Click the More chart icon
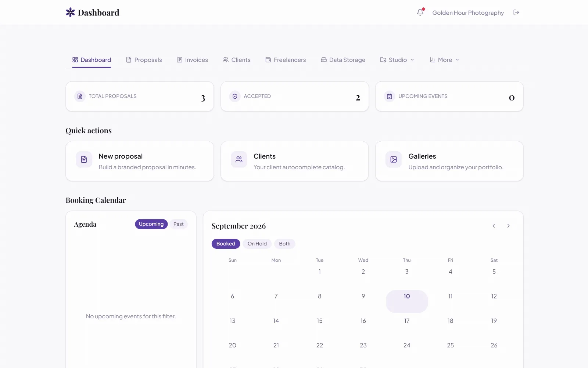 433,60
